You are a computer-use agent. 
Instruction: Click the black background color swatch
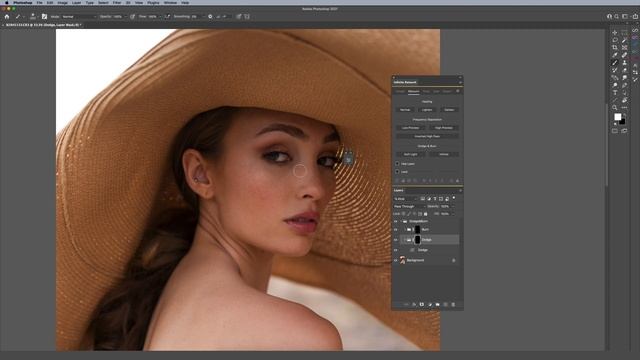622,122
